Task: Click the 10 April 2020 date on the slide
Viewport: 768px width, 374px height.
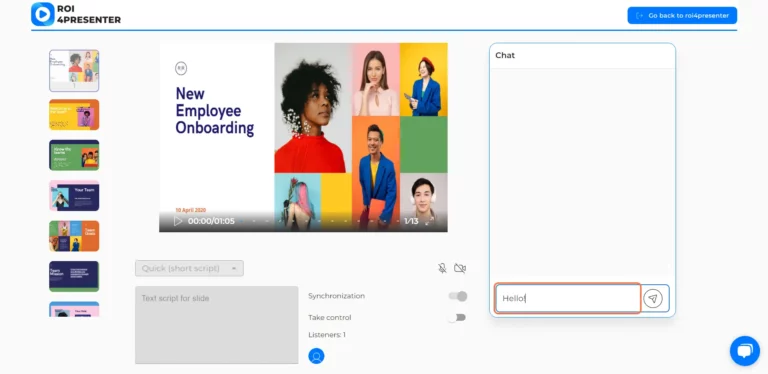Action: (x=191, y=210)
